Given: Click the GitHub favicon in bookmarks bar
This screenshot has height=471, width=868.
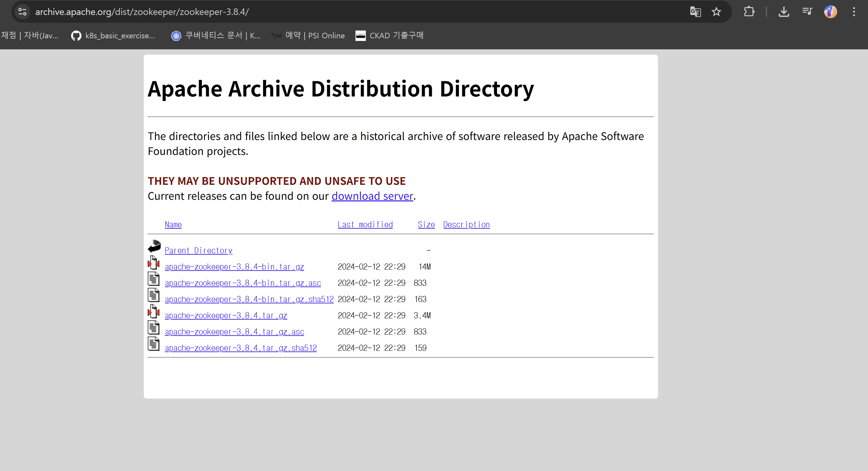Looking at the screenshot, I should (x=76, y=35).
